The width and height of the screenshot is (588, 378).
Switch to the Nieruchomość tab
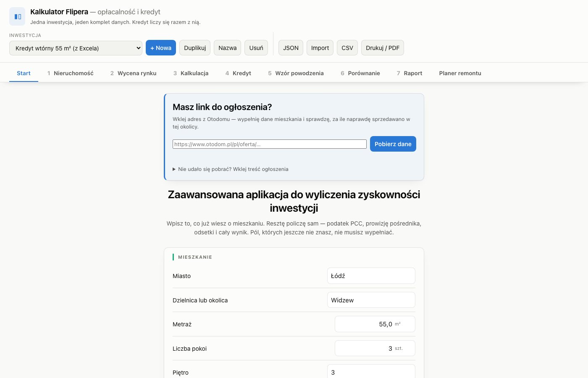[70, 73]
